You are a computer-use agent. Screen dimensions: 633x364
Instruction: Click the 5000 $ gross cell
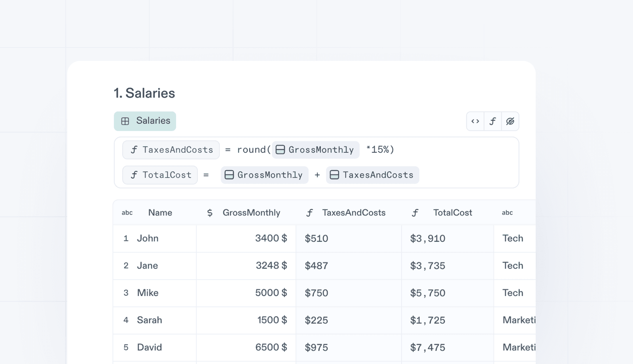point(246,293)
